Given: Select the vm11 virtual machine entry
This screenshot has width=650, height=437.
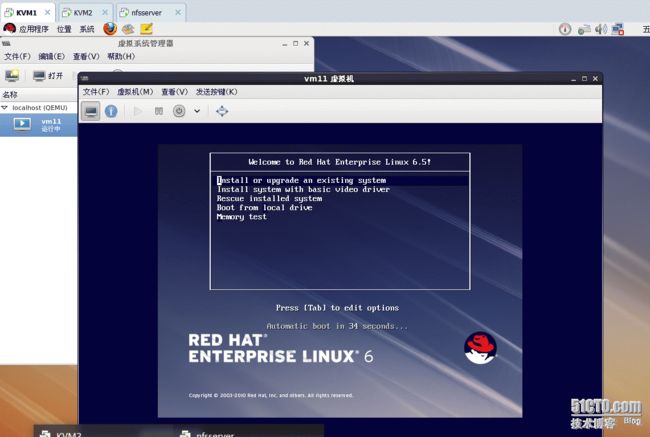Looking at the screenshot, I should [x=39, y=124].
